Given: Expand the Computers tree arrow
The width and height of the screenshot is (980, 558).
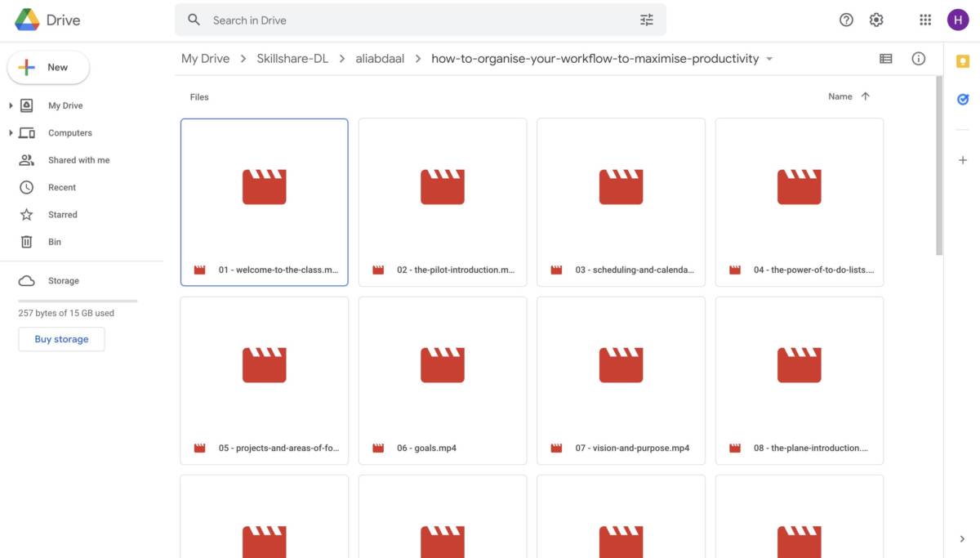Looking at the screenshot, I should pyautogui.click(x=11, y=132).
